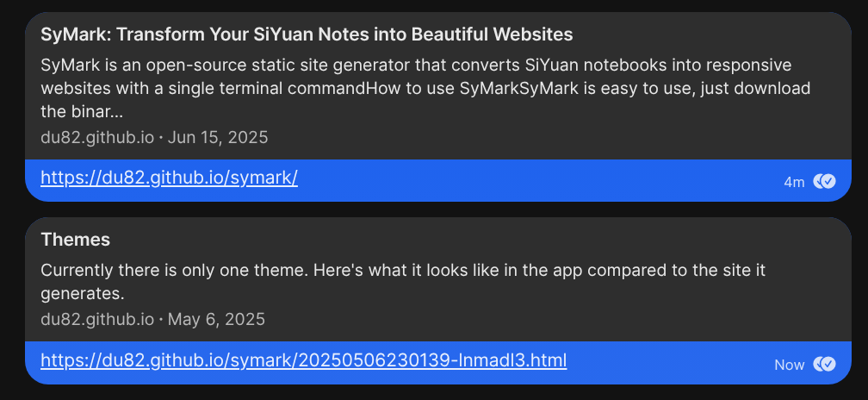
Task: Select the 4m message timestamp
Action: tap(794, 182)
